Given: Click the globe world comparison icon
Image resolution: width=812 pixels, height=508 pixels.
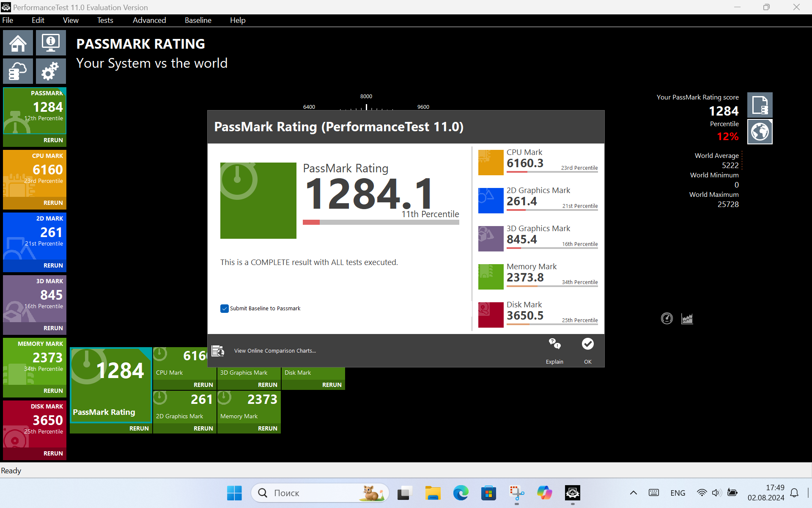Looking at the screenshot, I should click(760, 132).
